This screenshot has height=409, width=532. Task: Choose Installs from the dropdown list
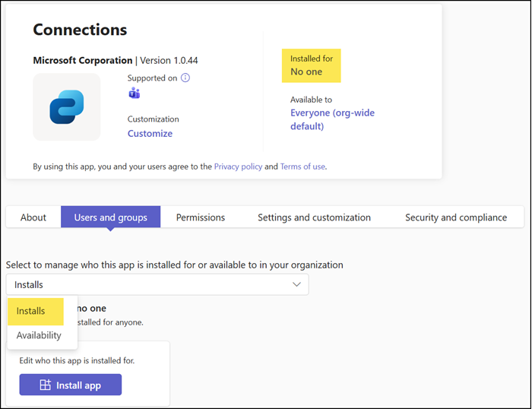(36, 311)
